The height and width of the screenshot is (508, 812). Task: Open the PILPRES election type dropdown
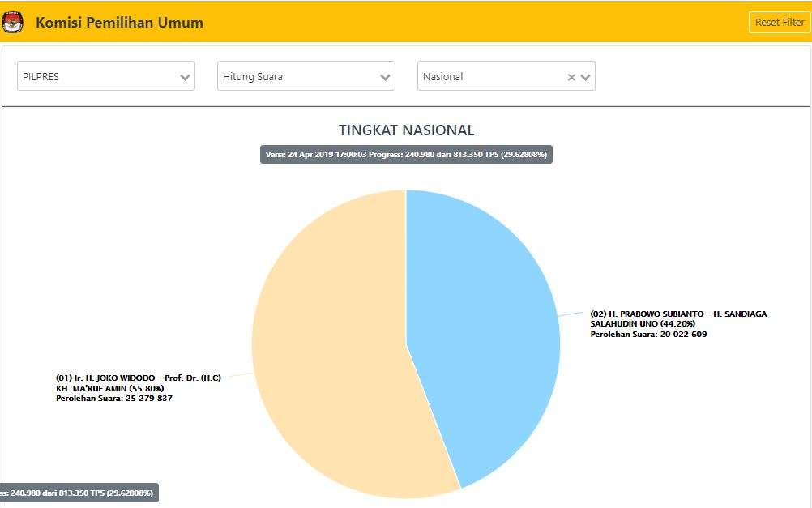click(x=106, y=76)
